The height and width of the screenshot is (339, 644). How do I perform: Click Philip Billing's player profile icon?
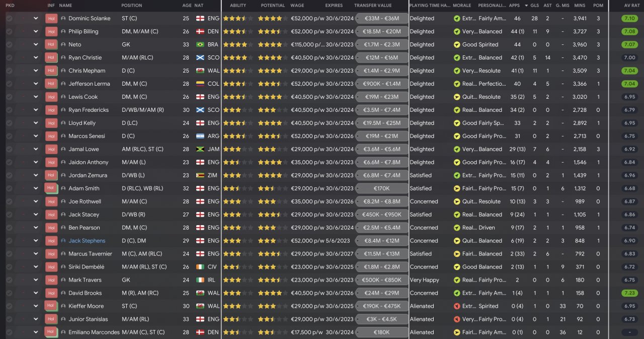63,32
